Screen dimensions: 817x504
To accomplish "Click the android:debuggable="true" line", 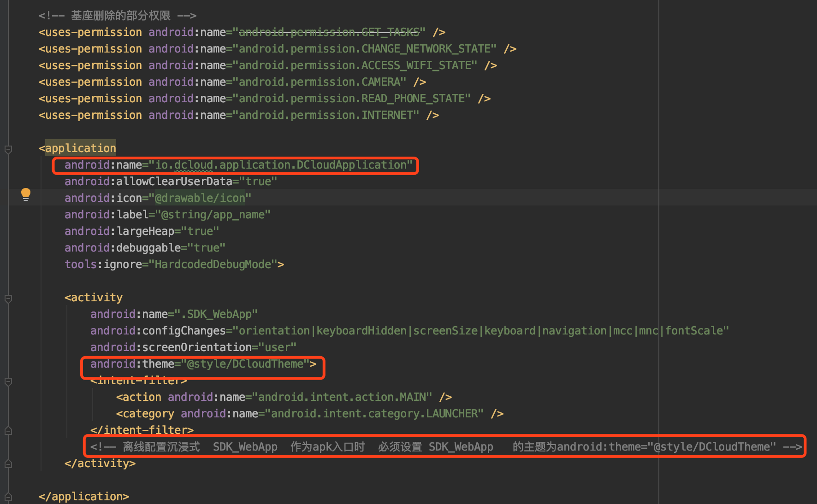I will click(x=145, y=248).
